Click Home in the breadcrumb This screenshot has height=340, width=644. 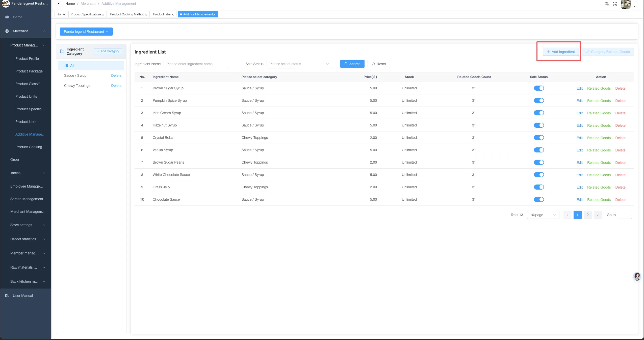(70, 4)
